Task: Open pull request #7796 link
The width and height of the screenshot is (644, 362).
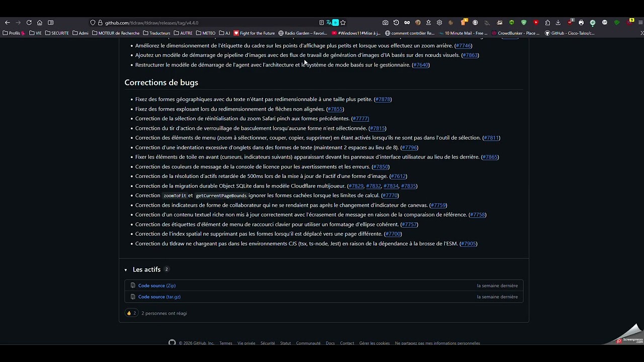Action: pyautogui.click(x=409, y=148)
